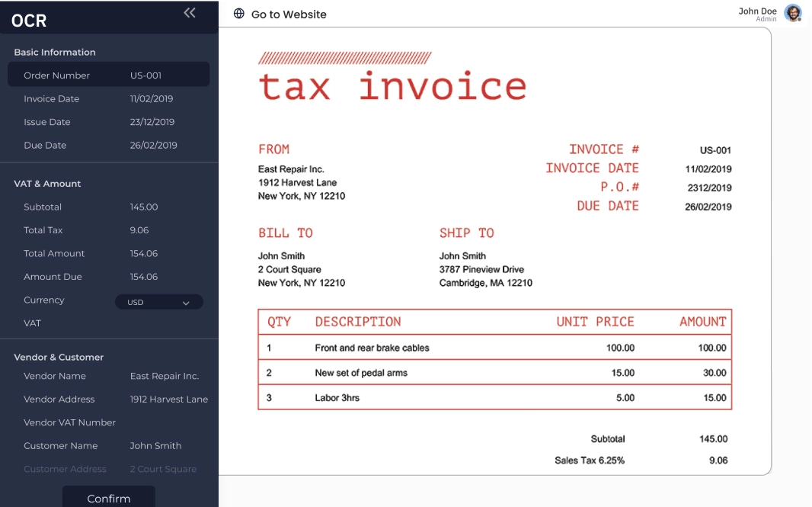This screenshot has width=812, height=507.
Task: Edit the Total Tax value 9.06
Action: [x=139, y=230]
